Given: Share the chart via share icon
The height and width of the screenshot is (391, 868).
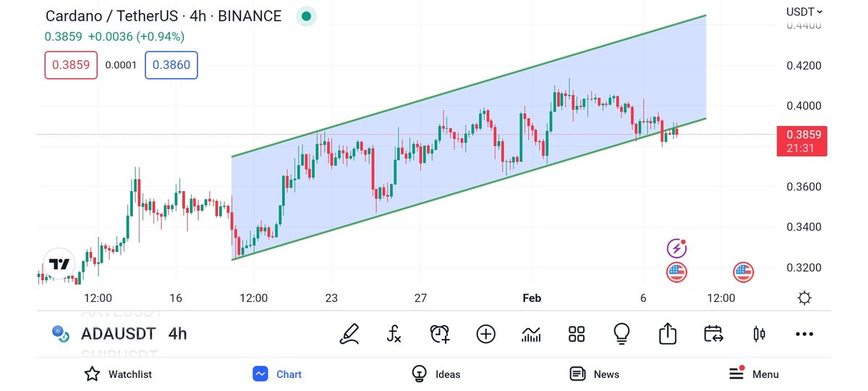Looking at the screenshot, I should click(668, 334).
